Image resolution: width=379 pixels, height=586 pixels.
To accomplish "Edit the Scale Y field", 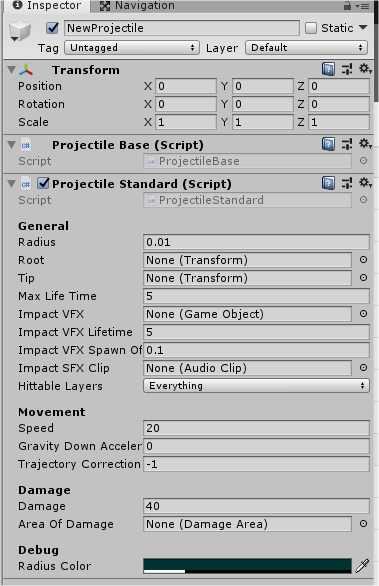I will pyautogui.click(x=263, y=122).
